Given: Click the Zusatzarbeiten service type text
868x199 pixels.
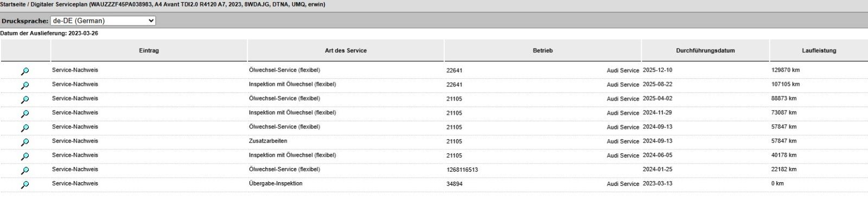Looking at the screenshot, I should [x=268, y=141].
